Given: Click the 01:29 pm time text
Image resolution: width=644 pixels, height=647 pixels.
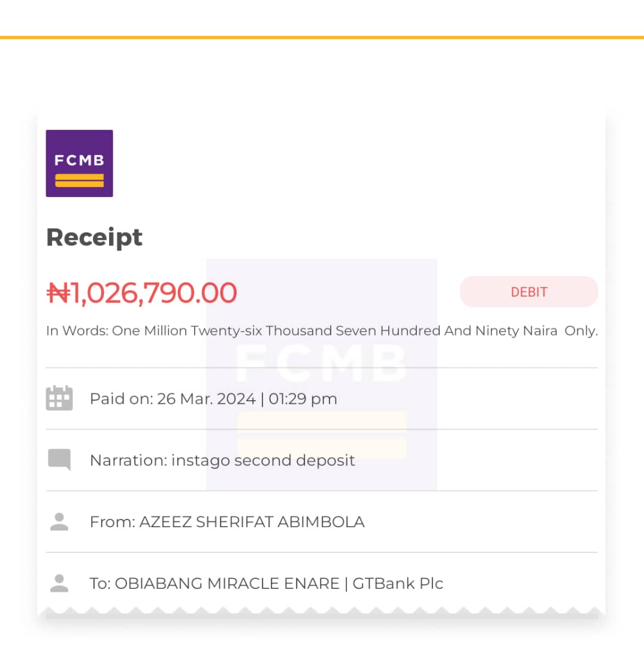Looking at the screenshot, I should (303, 398).
